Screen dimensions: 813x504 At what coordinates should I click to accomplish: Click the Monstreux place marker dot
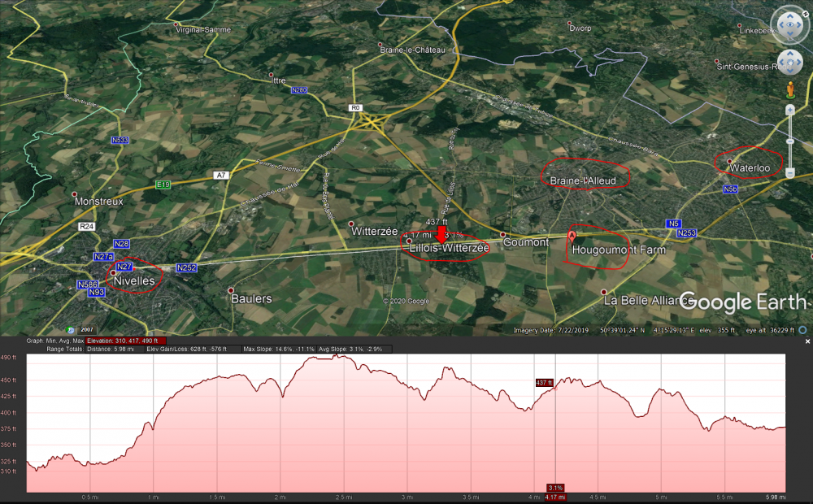[x=74, y=194]
